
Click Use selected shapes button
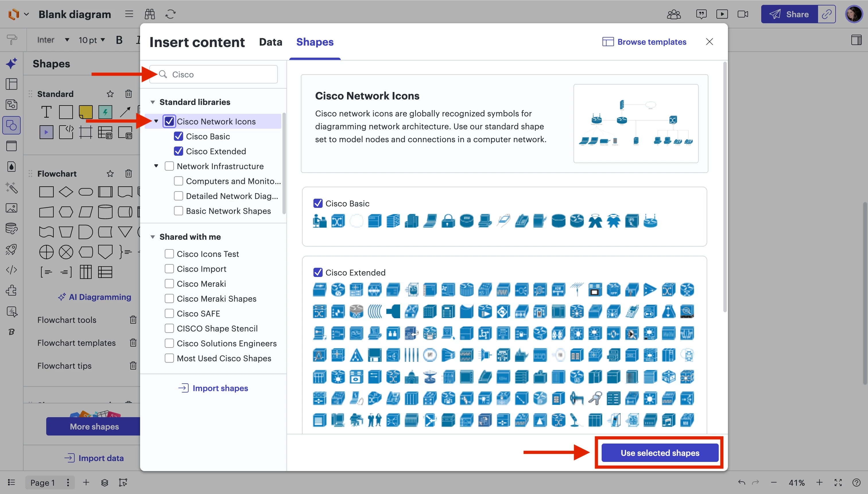[x=660, y=453]
